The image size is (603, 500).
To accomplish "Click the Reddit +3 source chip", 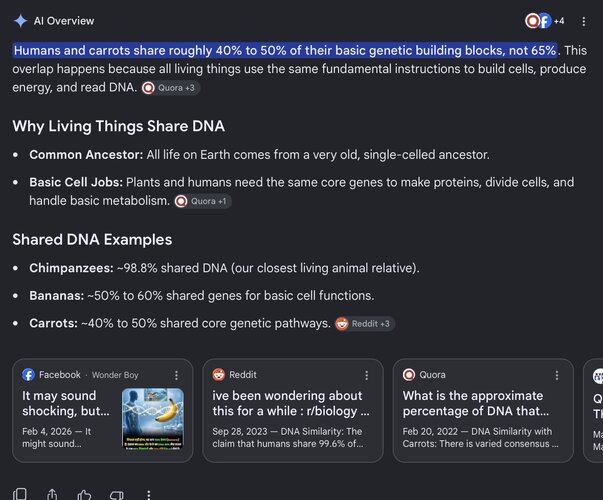I will click(365, 324).
